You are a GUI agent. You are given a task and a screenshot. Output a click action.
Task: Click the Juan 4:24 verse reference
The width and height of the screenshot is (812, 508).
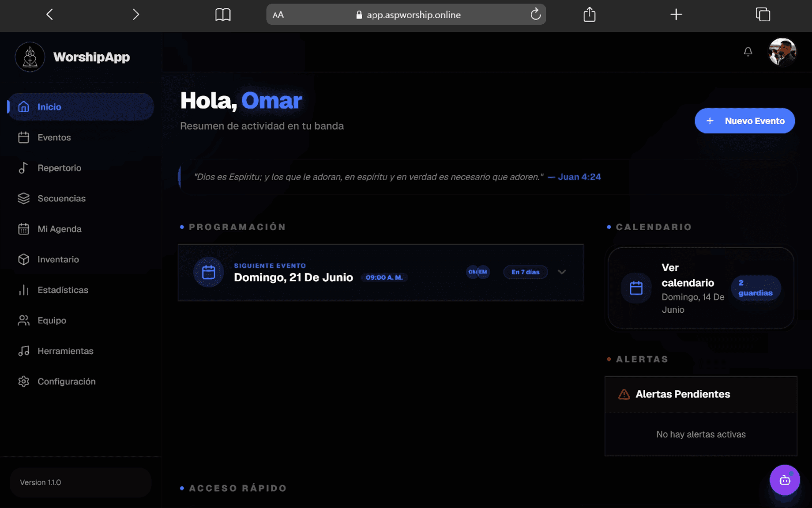coord(579,177)
